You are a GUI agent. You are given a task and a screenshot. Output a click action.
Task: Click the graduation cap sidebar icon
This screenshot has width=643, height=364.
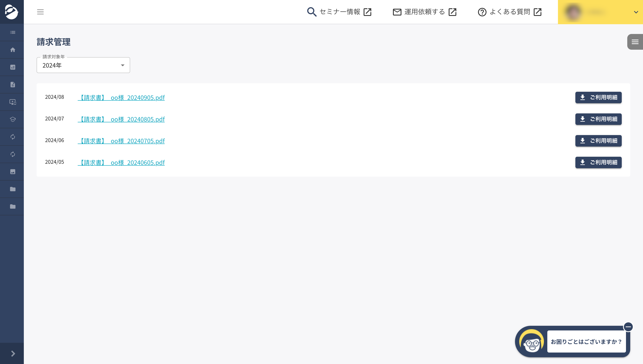click(13, 120)
